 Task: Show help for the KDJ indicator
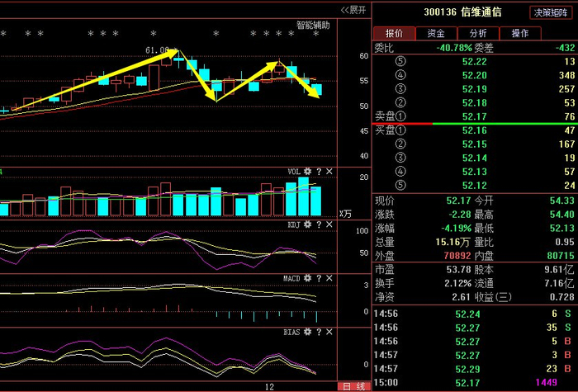pos(318,224)
